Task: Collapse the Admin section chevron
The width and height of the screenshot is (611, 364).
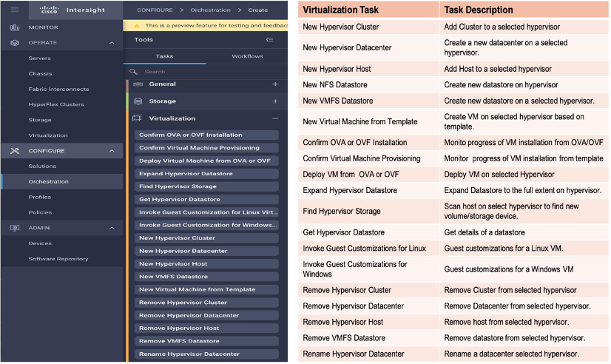Action: click(x=112, y=228)
